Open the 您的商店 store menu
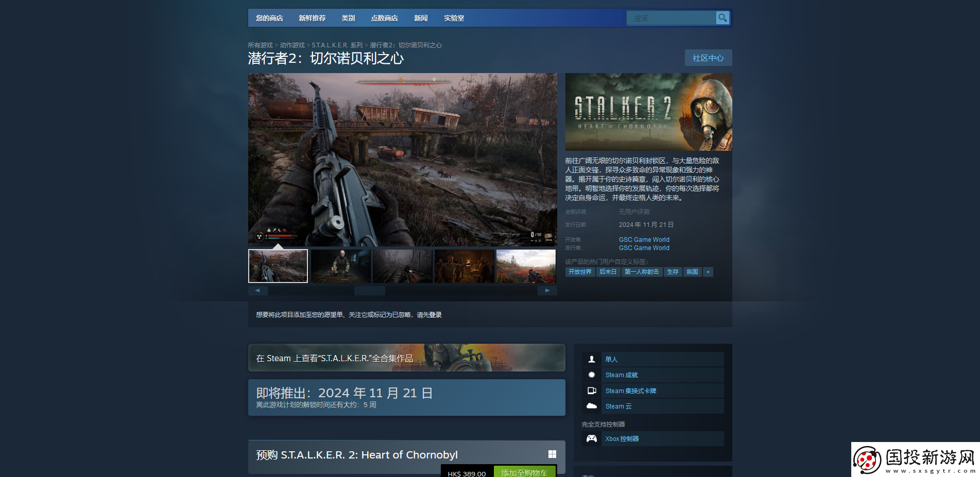This screenshot has width=980, height=477. [x=269, y=18]
